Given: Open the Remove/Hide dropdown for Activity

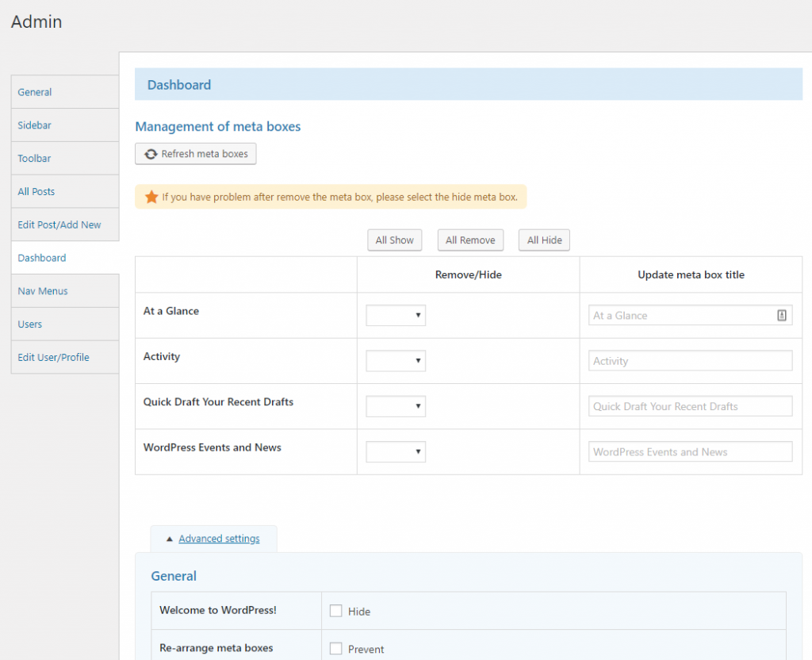Looking at the screenshot, I should click(x=396, y=360).
